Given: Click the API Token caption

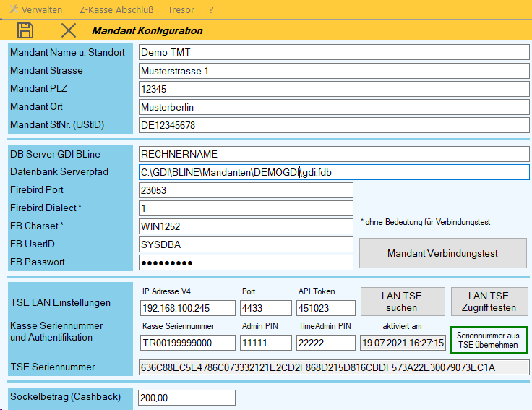Looking at the screenshot, I should coord(317,291).
